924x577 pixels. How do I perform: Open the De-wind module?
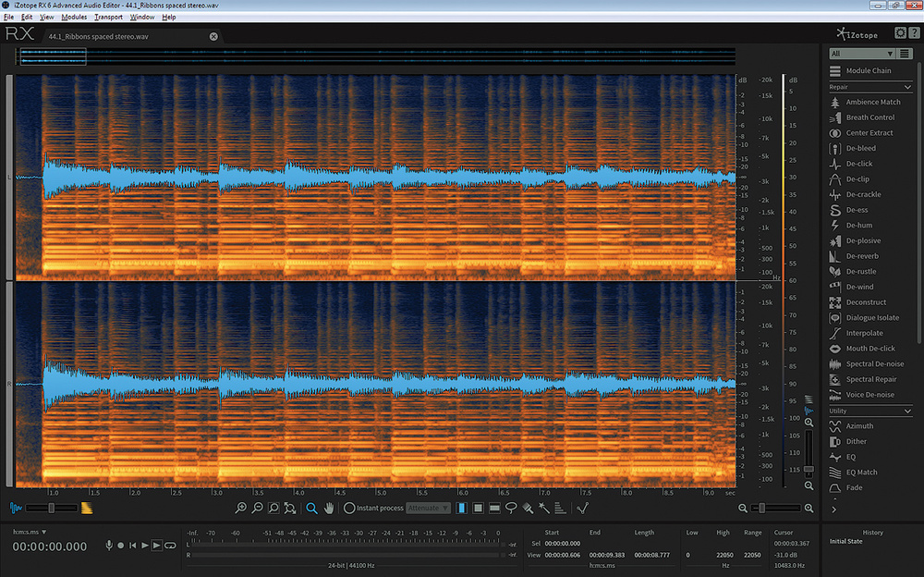(x=852, y=287)
